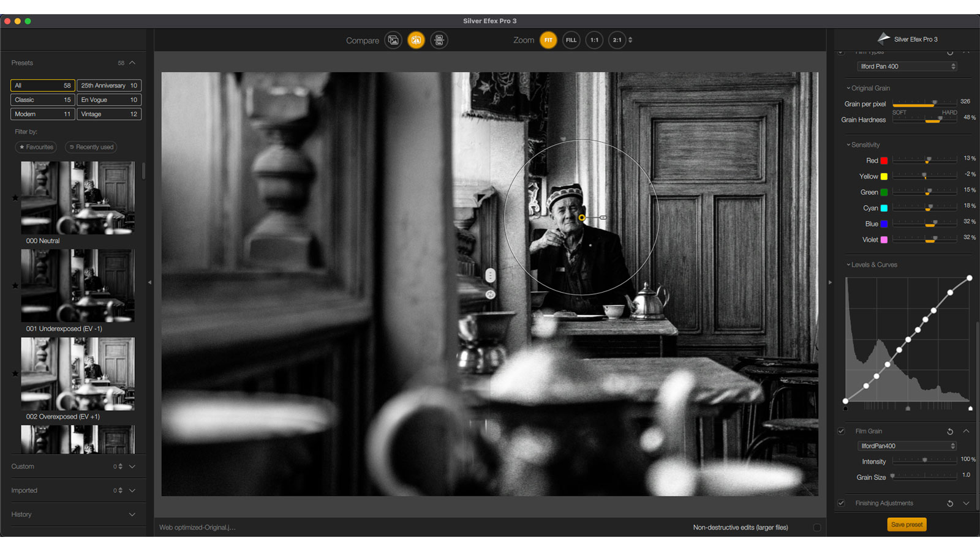Viewport: 980px width, 551px height.
Task: Enable Non-destructive edits checkbox
Action: point(817,527)
